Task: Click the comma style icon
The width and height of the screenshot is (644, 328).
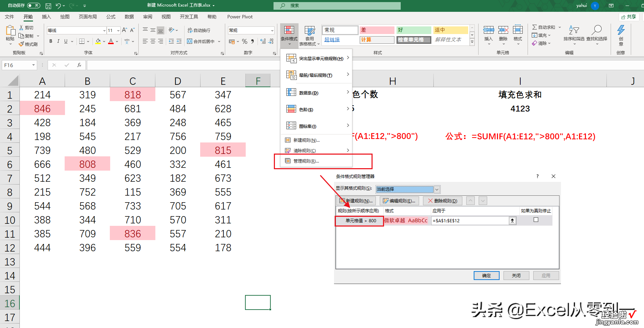Action: 253,41
